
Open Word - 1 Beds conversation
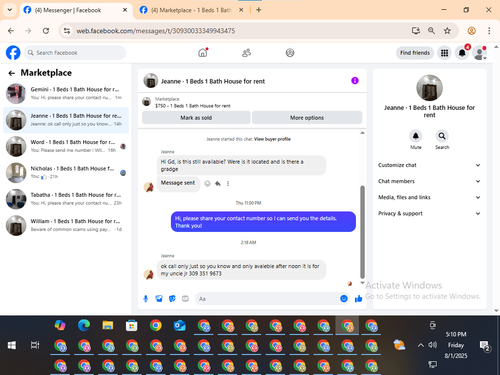[66, 146]
